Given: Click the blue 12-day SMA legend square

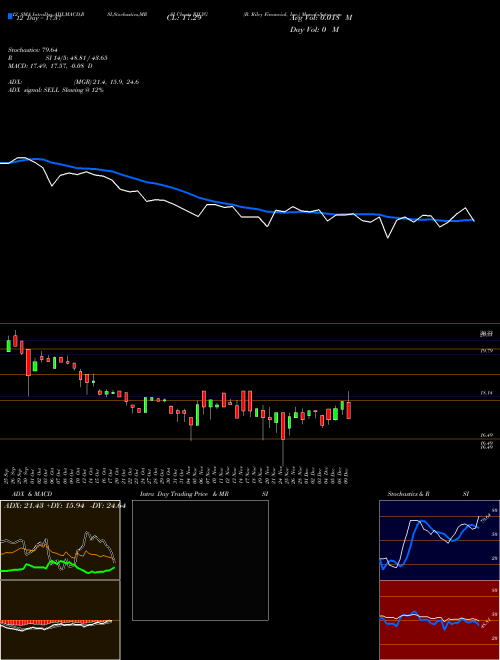Looking at the screenshot, I should [x=10, y=16].
